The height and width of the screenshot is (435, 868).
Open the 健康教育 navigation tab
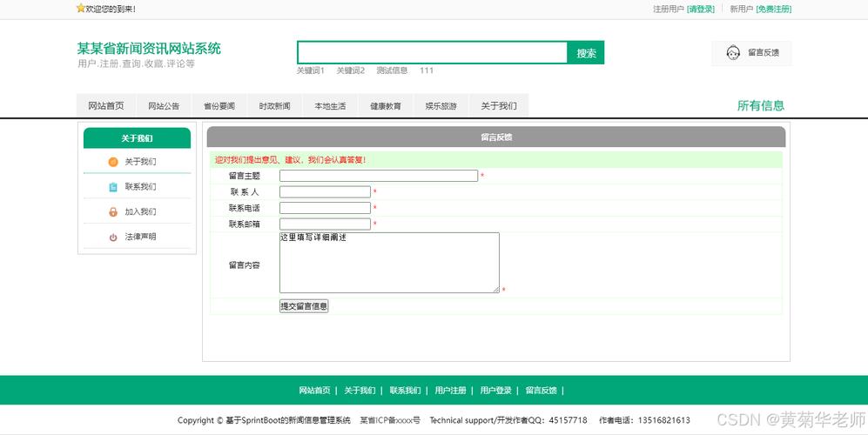click(386, 106)
